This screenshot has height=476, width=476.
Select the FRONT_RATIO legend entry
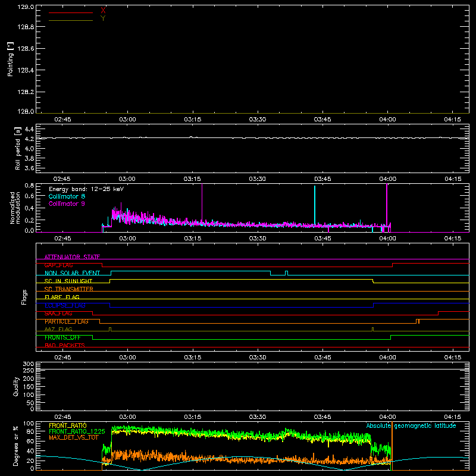click(x=68, y=425)
